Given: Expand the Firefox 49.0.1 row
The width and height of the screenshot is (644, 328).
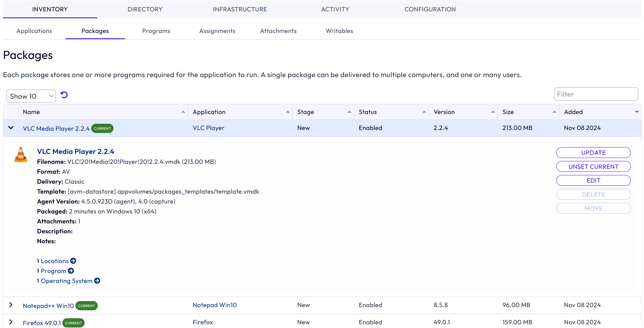Looking at the screenshot, I should coord(11,322).
